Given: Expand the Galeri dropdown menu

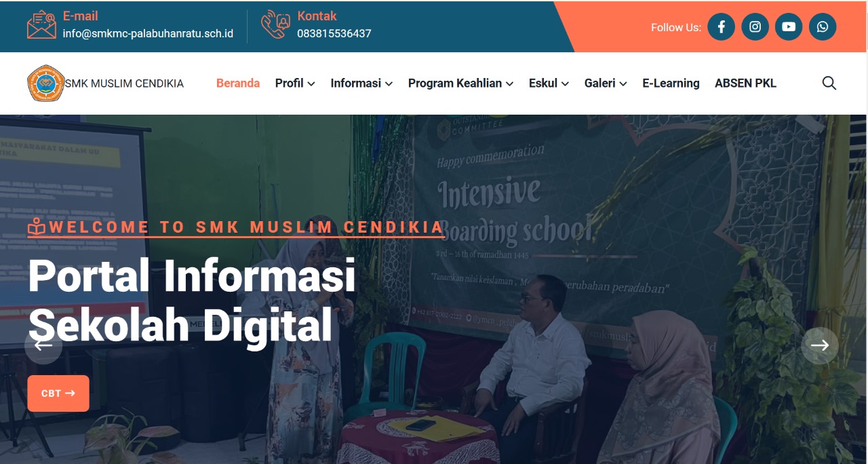Looking at the screenshot, I should [606, 83].
